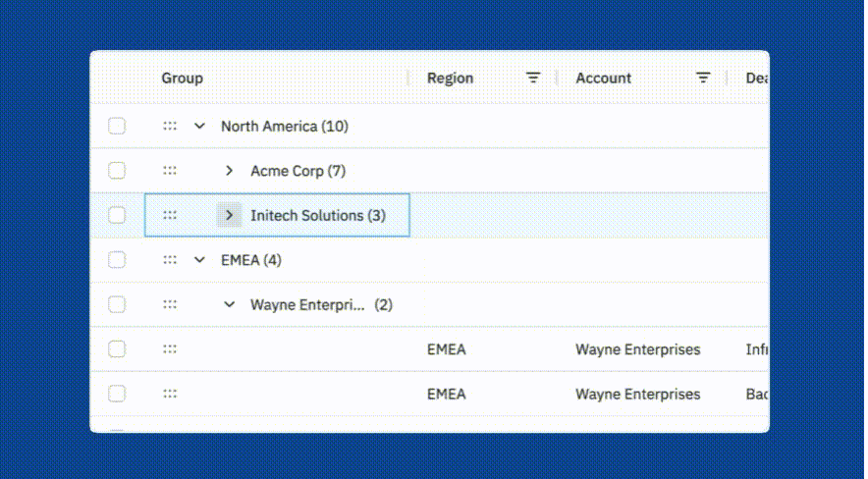
Task: Click the Group column header
Action: pyautogui.click(x=183, y=78)
